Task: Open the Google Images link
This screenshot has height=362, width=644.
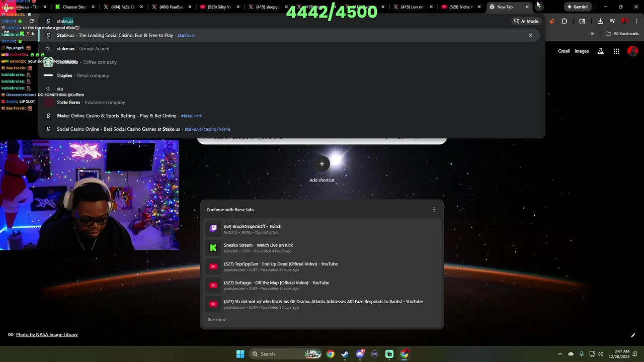Action: (x=582, y=51)
